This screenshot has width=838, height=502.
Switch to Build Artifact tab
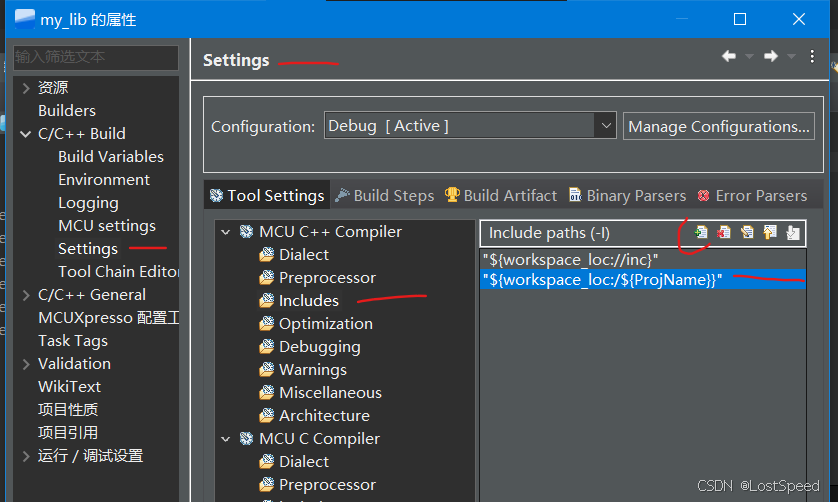(x=501, y=196)
